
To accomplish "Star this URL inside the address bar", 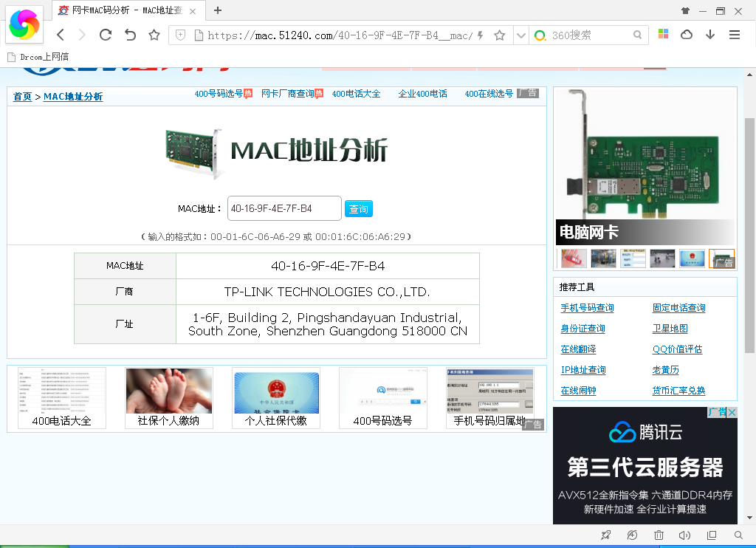I will pyautogui.click(x=500, y=35).
